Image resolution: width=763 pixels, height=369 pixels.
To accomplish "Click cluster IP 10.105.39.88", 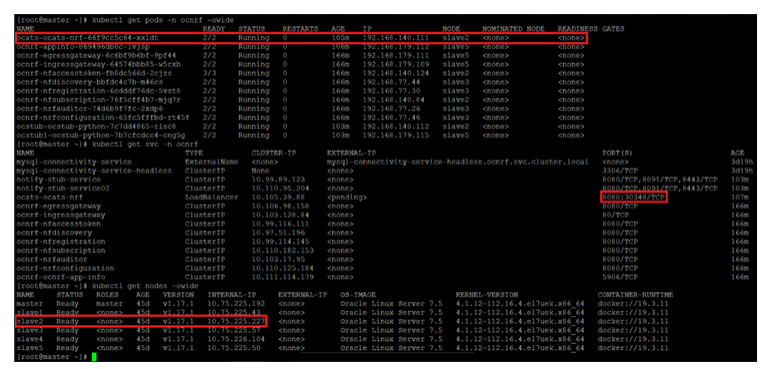I will (278, 197).
